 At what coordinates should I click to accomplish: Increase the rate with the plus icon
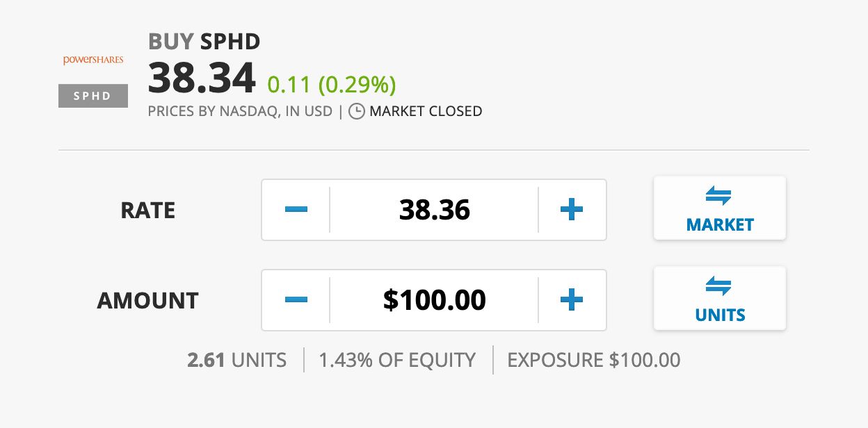[x=572, y=210]
